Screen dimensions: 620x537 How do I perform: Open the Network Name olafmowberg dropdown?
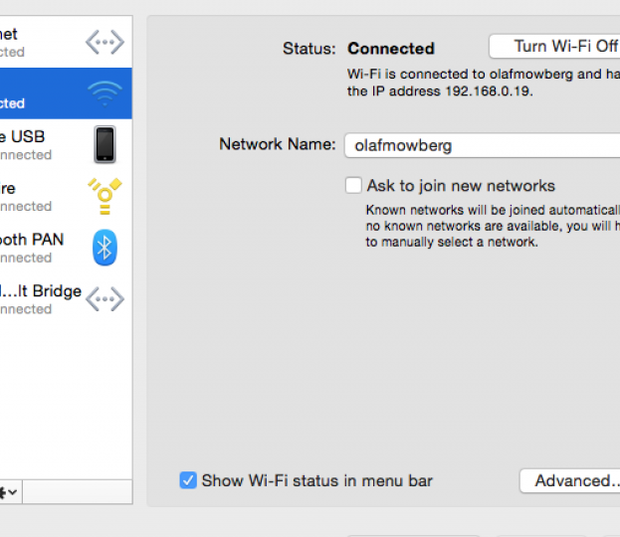[482, 146]
